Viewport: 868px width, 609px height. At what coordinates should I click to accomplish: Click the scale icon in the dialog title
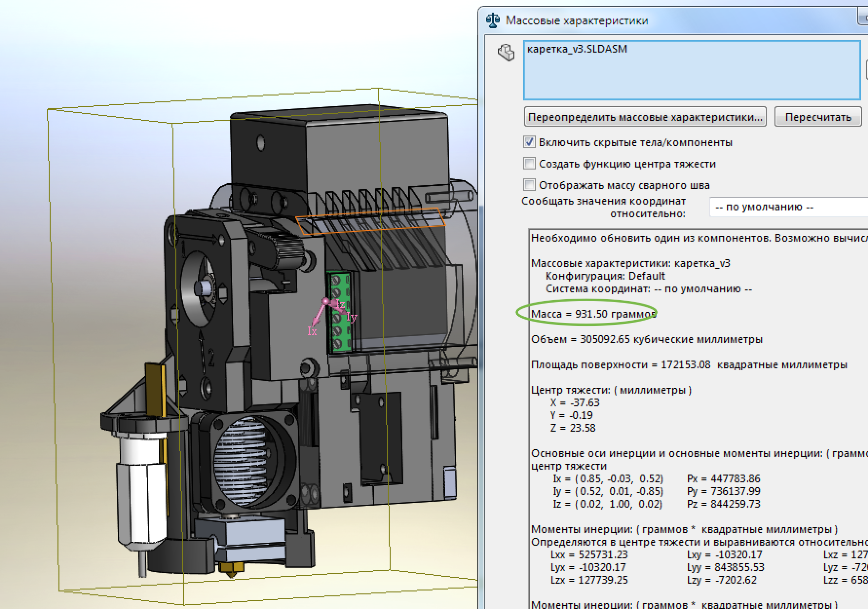(493, 21)
